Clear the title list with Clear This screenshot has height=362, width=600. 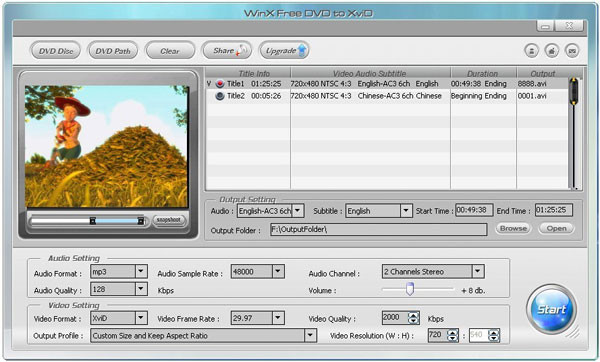click(170, 51)
